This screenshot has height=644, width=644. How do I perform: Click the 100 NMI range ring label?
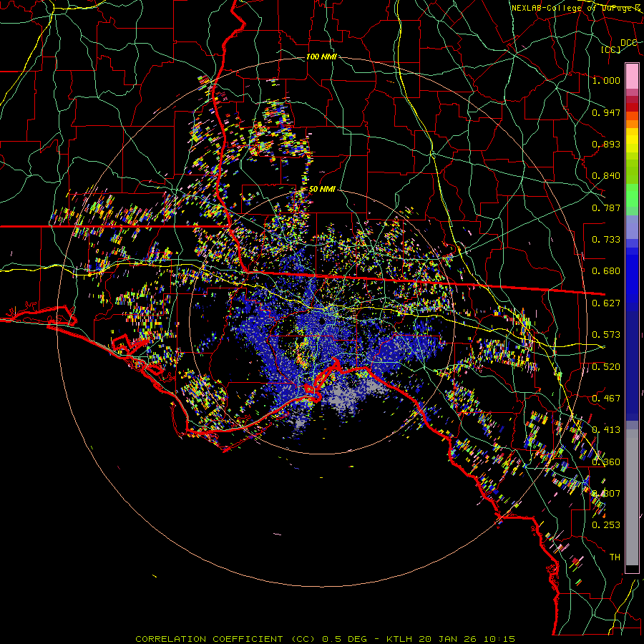pyautogui.click(x=321, y=57)
